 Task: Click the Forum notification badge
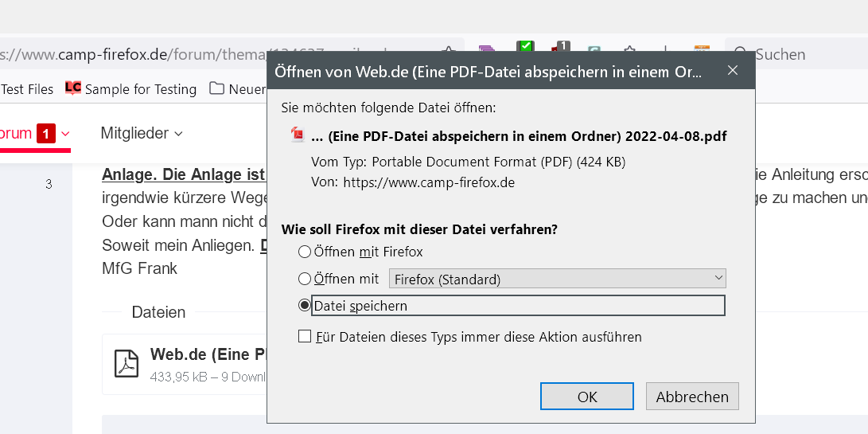[x=46, y=134]
